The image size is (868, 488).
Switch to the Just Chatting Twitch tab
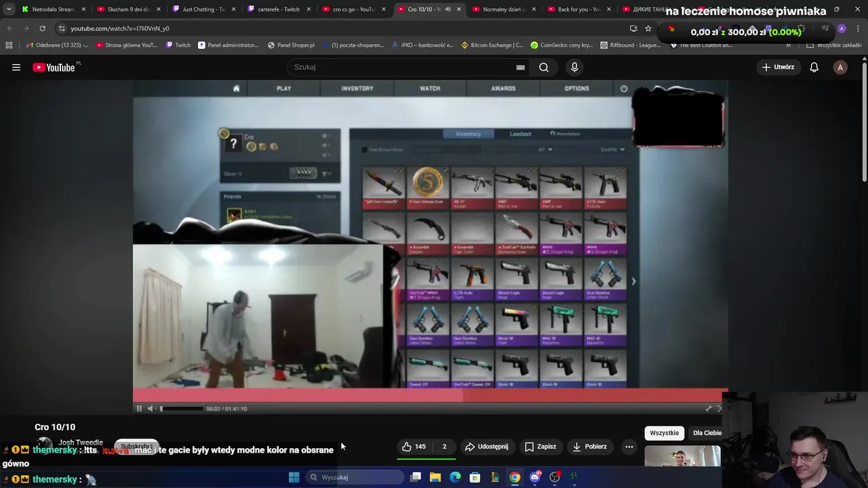[x=203, y=9]
